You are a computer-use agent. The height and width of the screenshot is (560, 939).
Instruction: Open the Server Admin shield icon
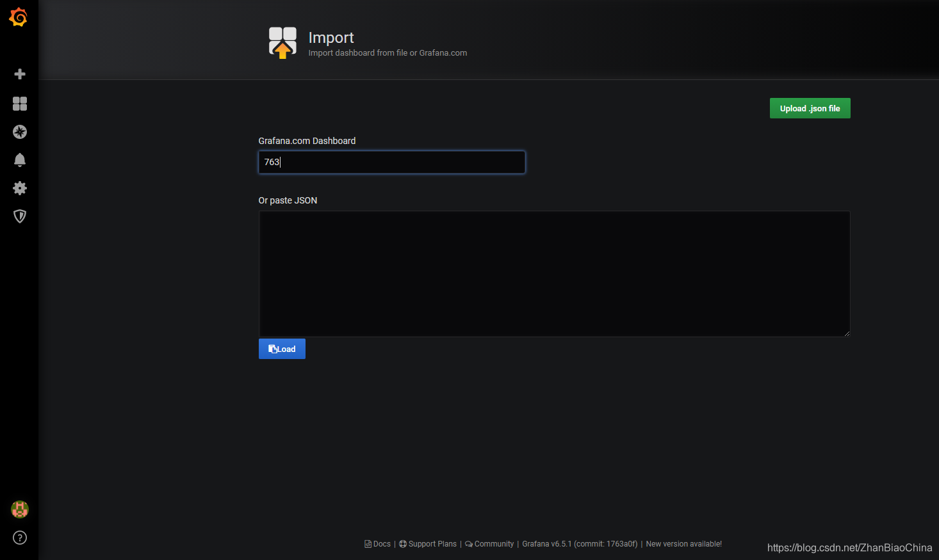point(20,216)
